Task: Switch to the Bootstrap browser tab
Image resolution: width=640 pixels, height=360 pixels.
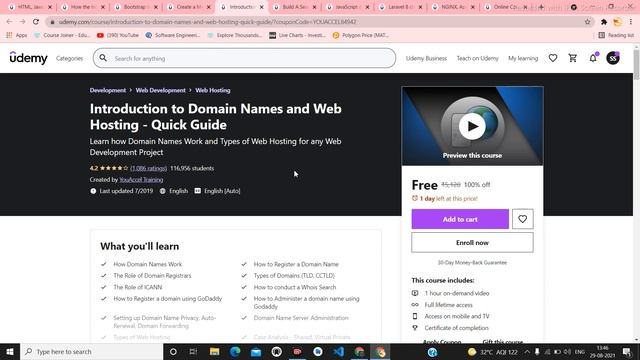Action: pos(135,7)
